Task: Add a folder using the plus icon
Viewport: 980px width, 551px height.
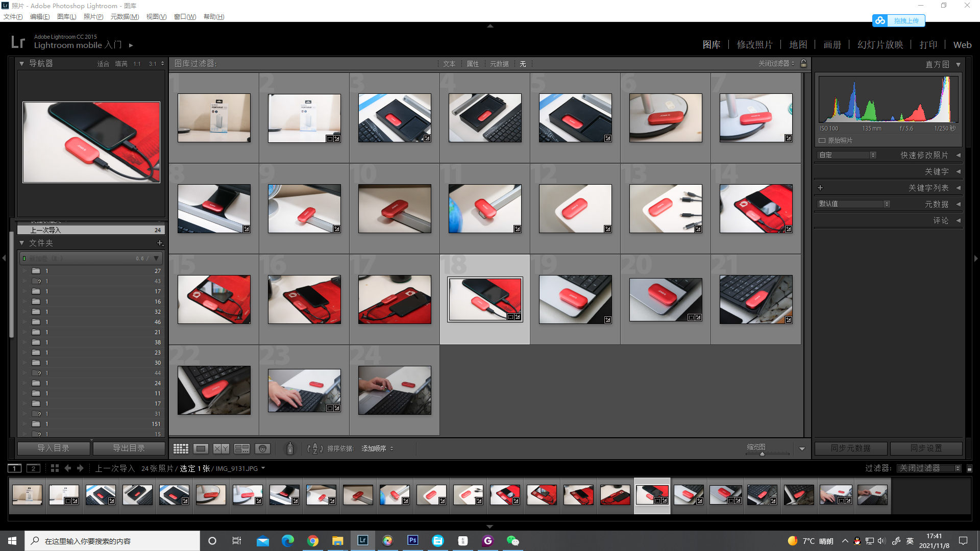Action: 160,243
